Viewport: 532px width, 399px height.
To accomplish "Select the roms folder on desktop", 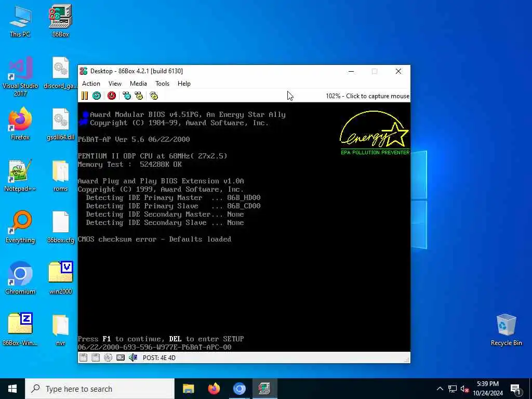I will coord(60,176).
